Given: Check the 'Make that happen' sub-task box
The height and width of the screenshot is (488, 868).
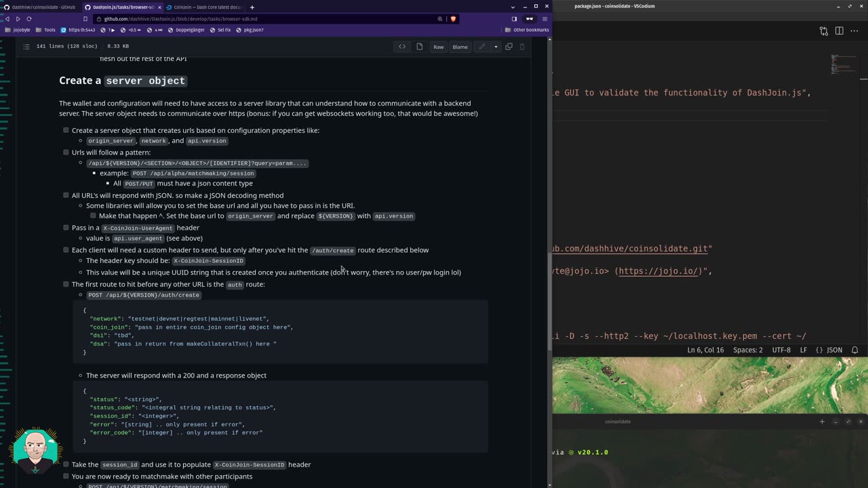Looking at the screenshot, I should tap(93, 216).
